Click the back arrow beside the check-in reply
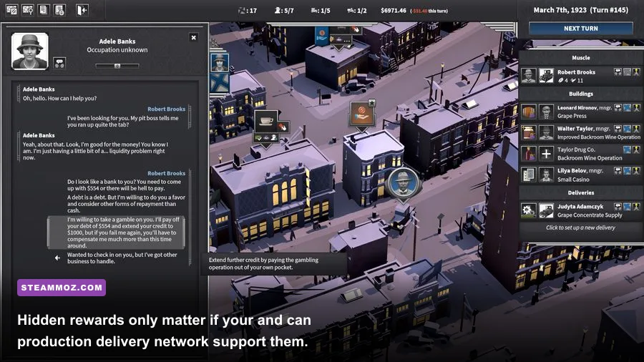 57,258
